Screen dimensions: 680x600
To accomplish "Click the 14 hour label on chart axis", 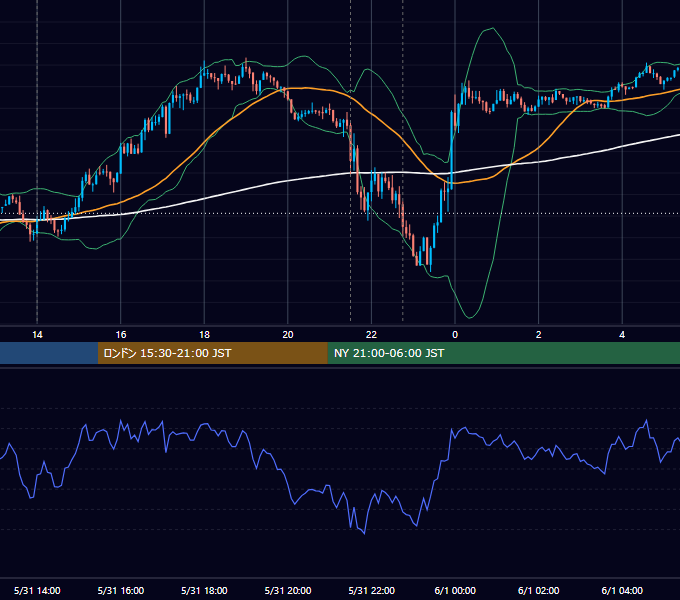I will point(37,335).
